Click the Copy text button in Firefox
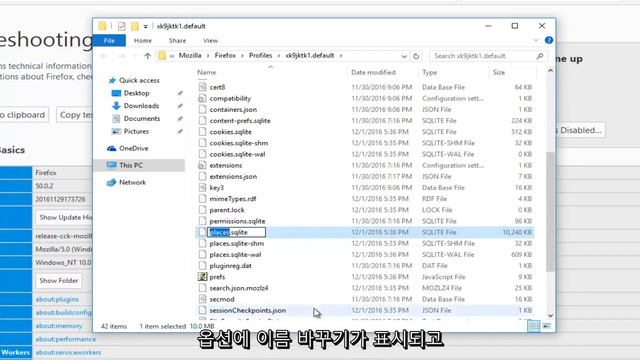Screen dimensions: 640x360 pos(75,115)
